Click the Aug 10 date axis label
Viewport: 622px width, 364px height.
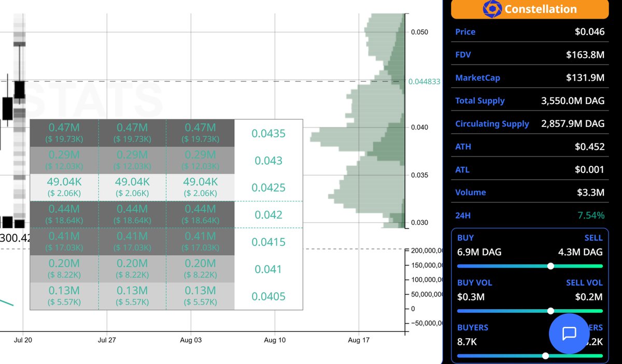[x=275, y=340]
